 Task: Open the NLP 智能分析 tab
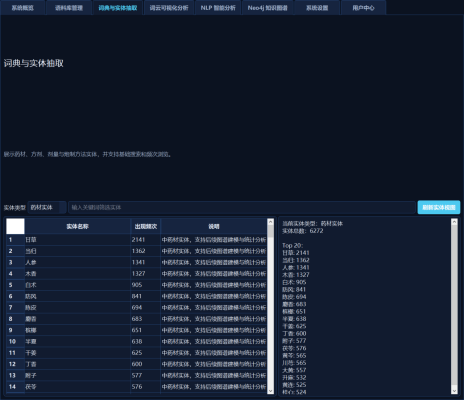coord(218,8)
